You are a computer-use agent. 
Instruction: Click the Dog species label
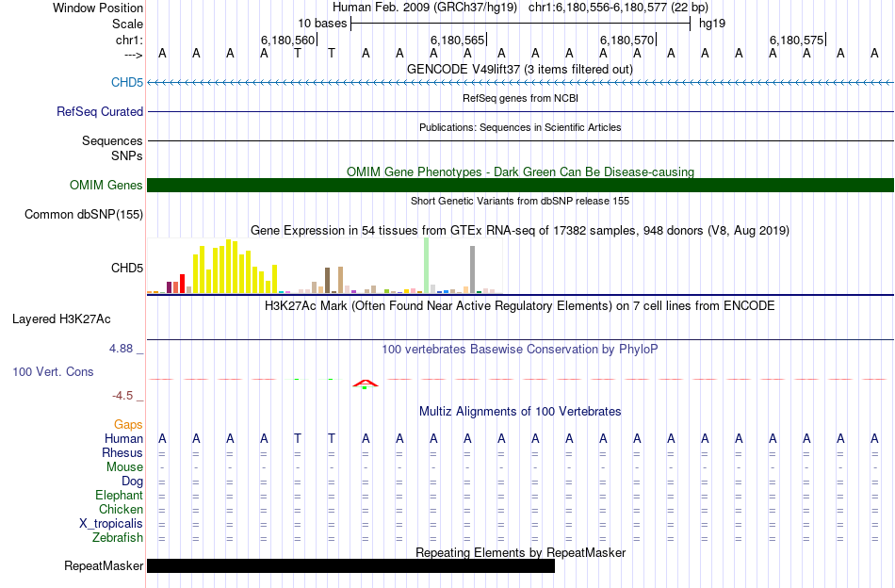pos(132,482)
